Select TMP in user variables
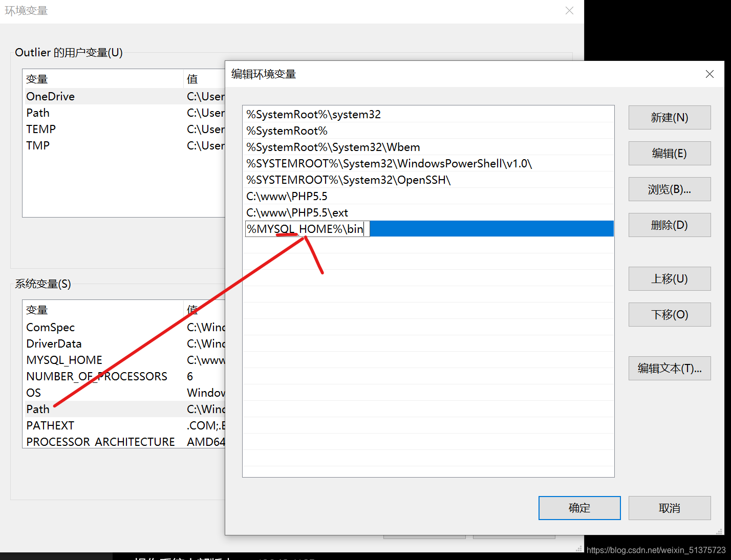Viewport: 731px width, 560px height. tap(125, 145)
